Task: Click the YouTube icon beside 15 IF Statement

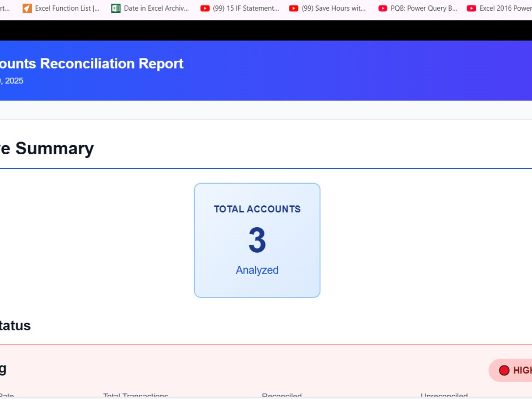Action: tap(205, 8)
